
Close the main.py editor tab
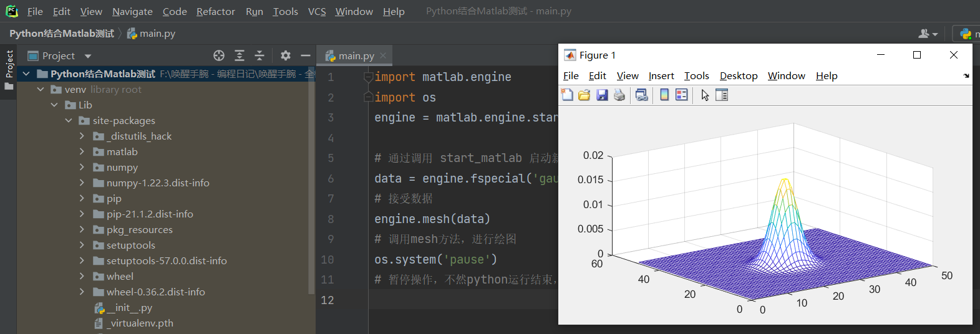click(x=383, y=55)
